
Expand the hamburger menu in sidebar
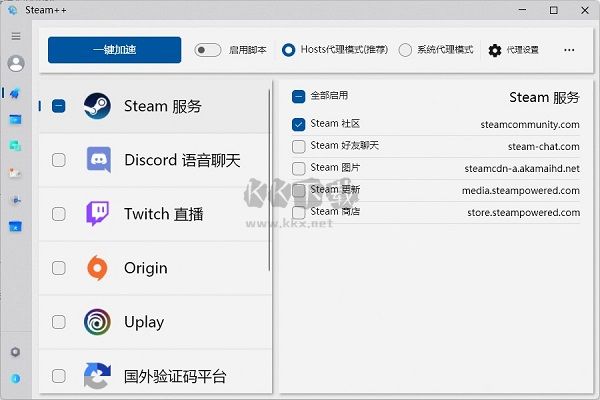pyautogui.click(x=16, y=36)
